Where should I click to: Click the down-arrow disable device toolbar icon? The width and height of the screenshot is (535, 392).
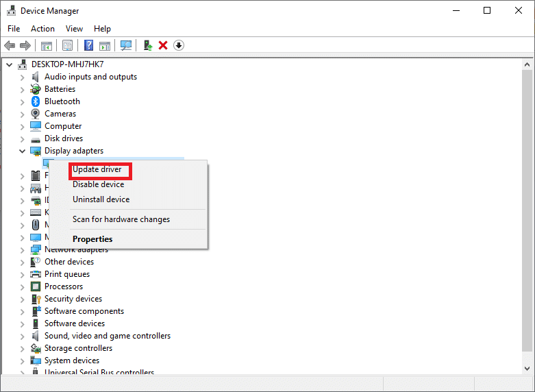(x=179, y=45)
